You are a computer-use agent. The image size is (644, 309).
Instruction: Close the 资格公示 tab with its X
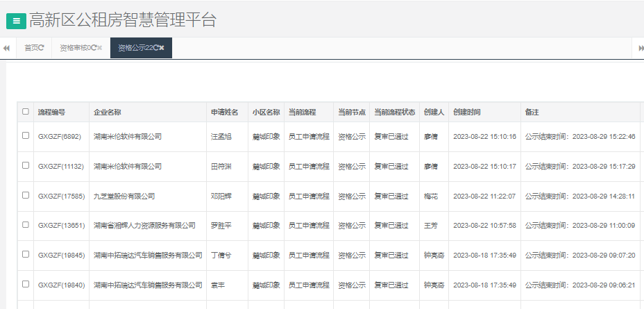[162, 48]
